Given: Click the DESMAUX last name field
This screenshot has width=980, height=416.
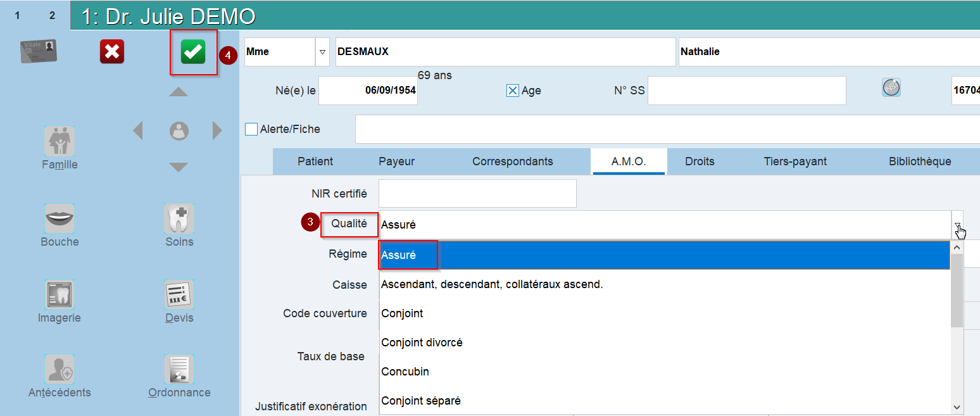Looking at the screenshot, I should pyautogui.click(x=505, y=52).
